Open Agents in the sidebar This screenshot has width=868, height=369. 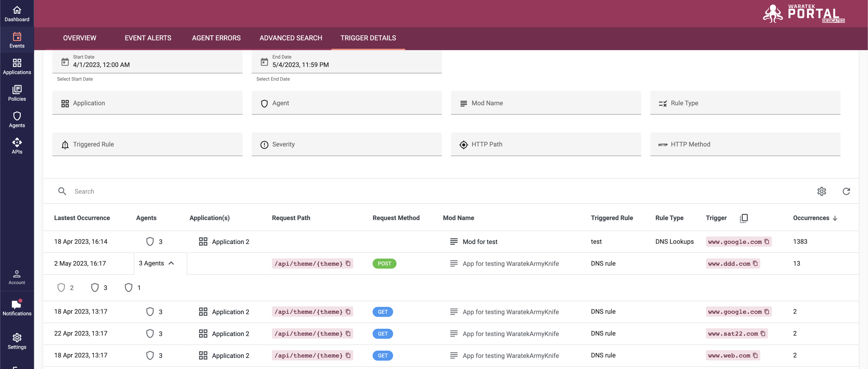click(x=17, y=119)
